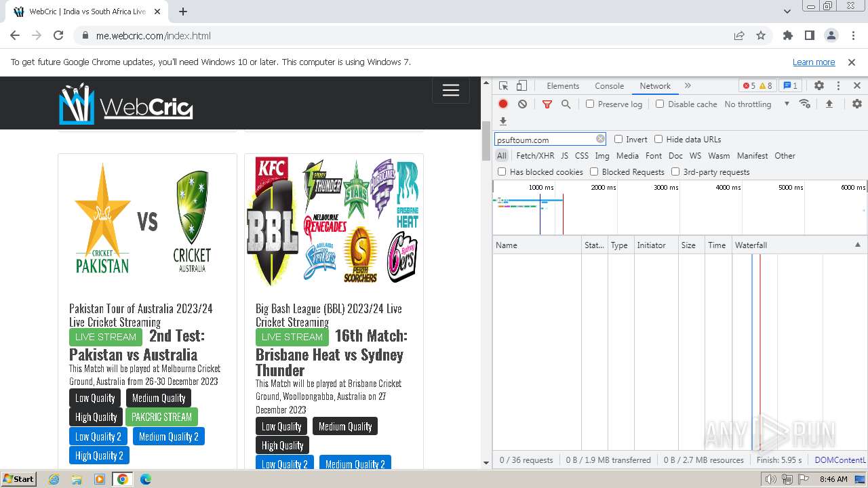Open the Windows Start button
Screen dimensions: 868x488
[19, 479]
